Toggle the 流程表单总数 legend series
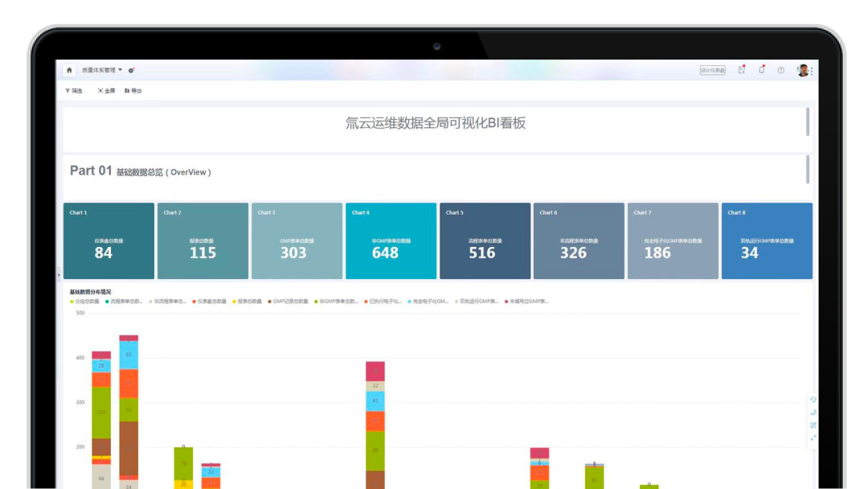The height and width of the screenshot is (489, 868). [124, 302]
